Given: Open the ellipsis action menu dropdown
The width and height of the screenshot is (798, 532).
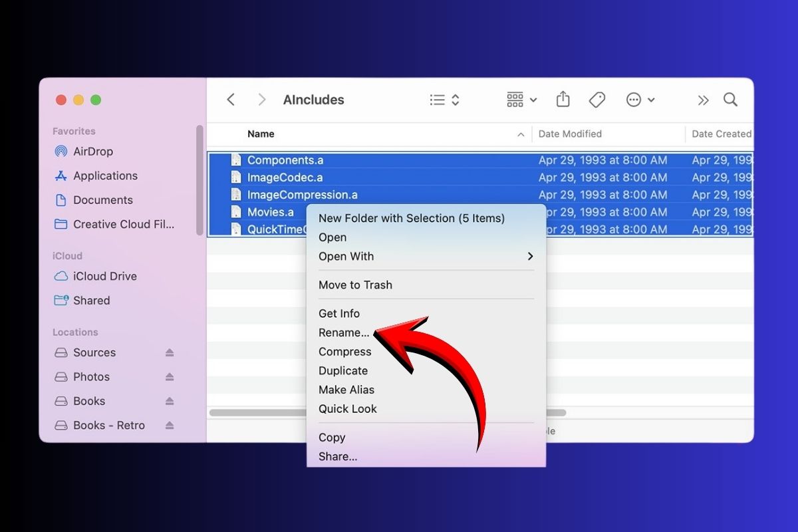Looking at the screenshot, I should pyautogui.click(x=640, y=100).
